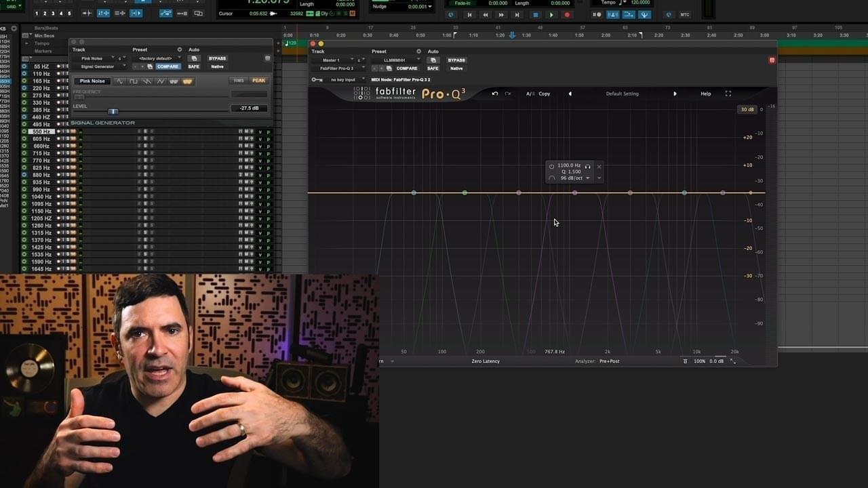Click the Native button on FabFilter Pro-Q 3
The width and height of the screenshot is (868, 488).
(x=456, y=68)
